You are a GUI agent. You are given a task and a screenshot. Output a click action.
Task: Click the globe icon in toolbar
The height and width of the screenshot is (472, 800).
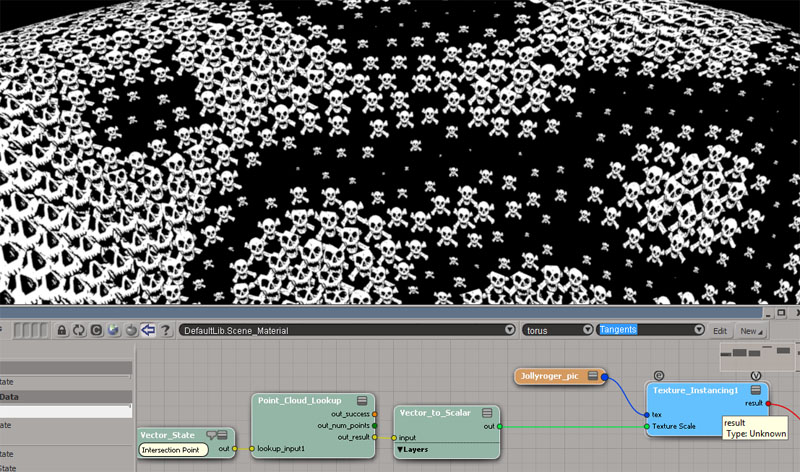(113, 330)
